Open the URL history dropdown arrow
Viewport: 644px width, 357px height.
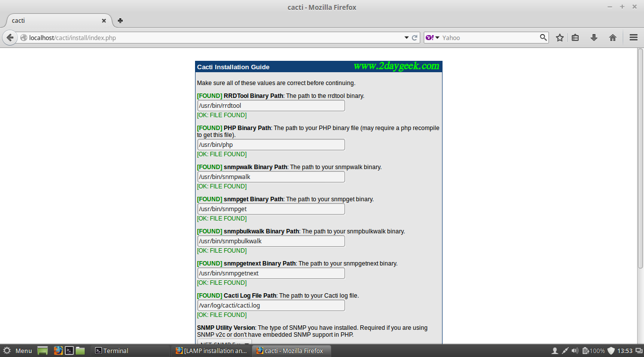(406, 38)
